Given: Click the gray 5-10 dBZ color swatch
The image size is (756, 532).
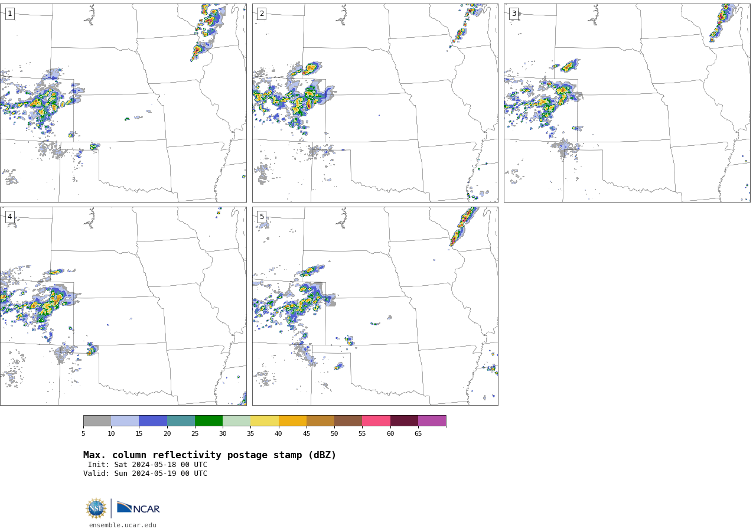Looking at the screenshot, I should click(97, 421).
